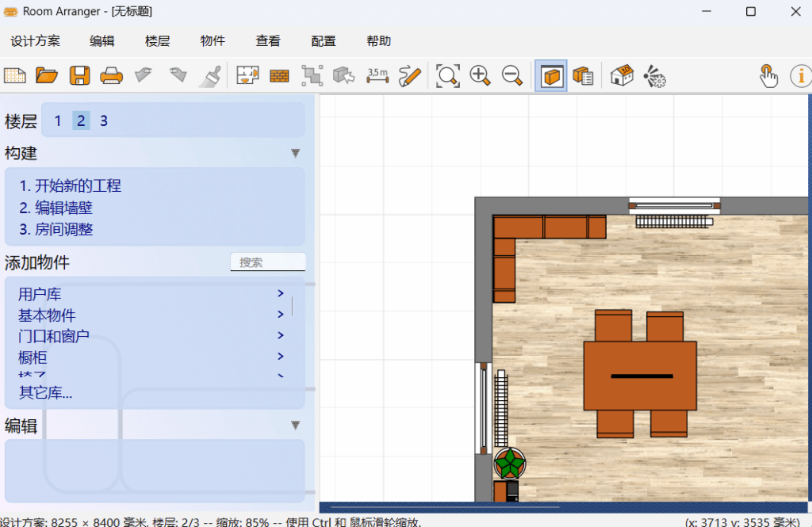The height and width of the screenshot is (527, 812).
Task: Collapse the 构建 panel
Action: (x=295, y=153)
